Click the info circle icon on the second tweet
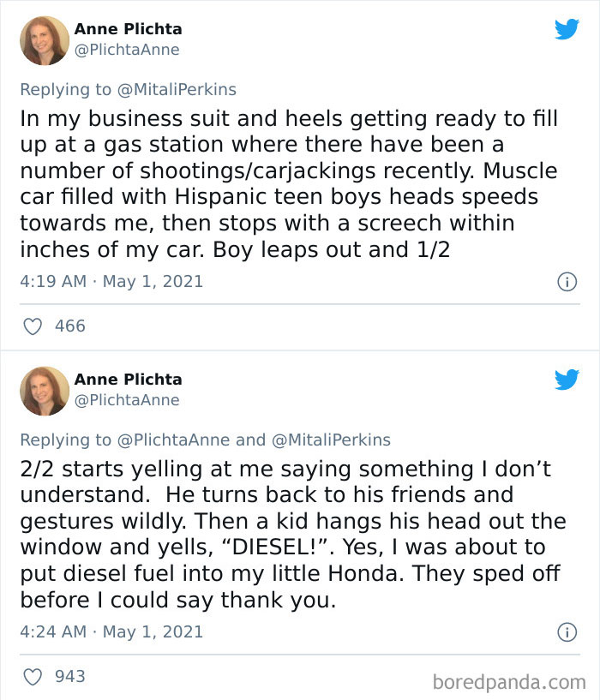Screen dimensions: 600x700 pos(567,632)
